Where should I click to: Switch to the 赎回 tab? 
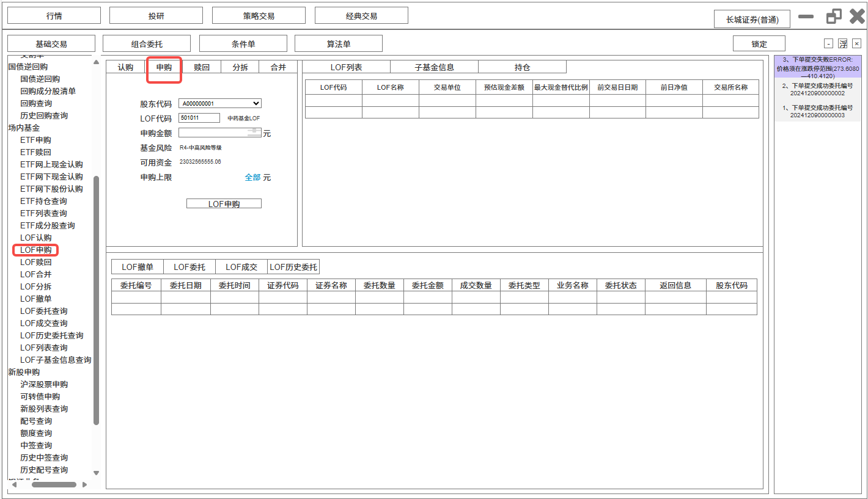point(202,67)
